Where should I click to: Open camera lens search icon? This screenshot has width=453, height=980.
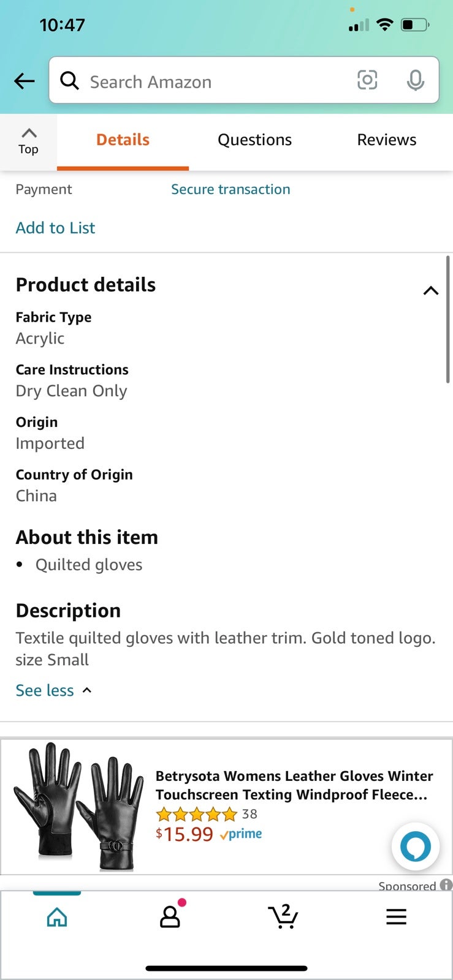(367, 80)
